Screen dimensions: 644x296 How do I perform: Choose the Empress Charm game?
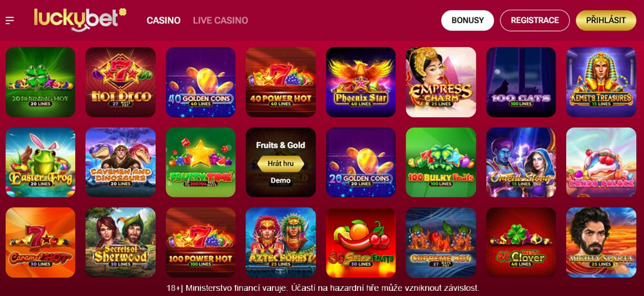[x=440, y=83]
